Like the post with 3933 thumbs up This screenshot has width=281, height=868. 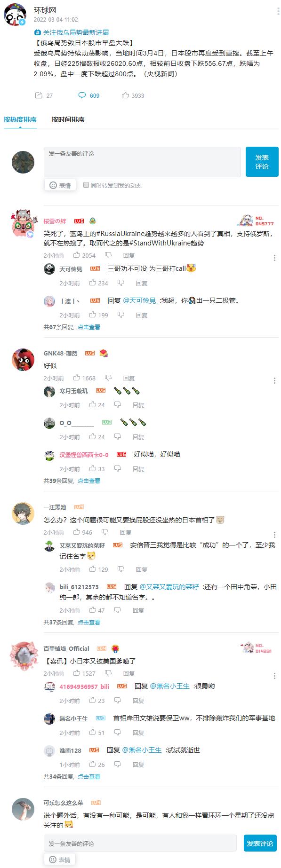tap(125, 95)
